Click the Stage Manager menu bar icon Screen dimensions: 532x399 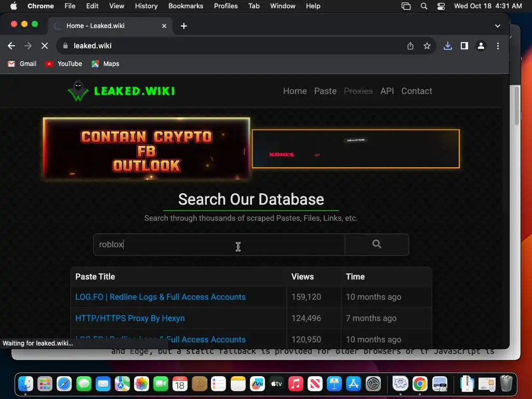coord(406,6)
